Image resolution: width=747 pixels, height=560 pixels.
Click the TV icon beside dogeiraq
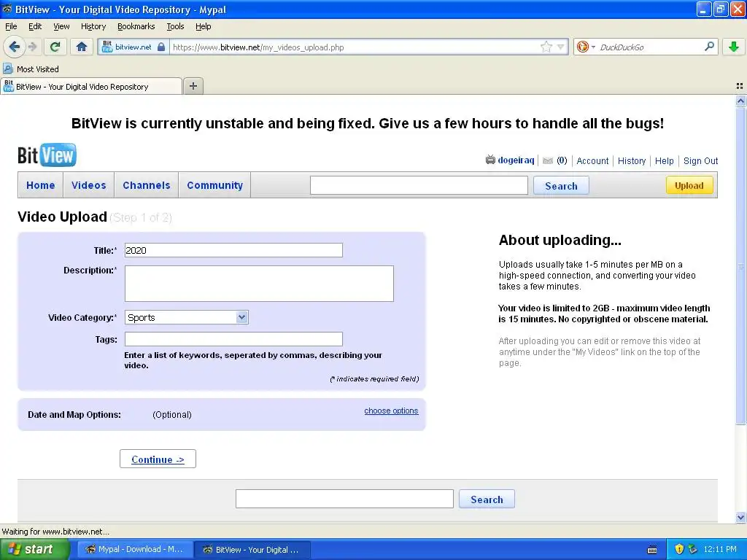point(490,160)
